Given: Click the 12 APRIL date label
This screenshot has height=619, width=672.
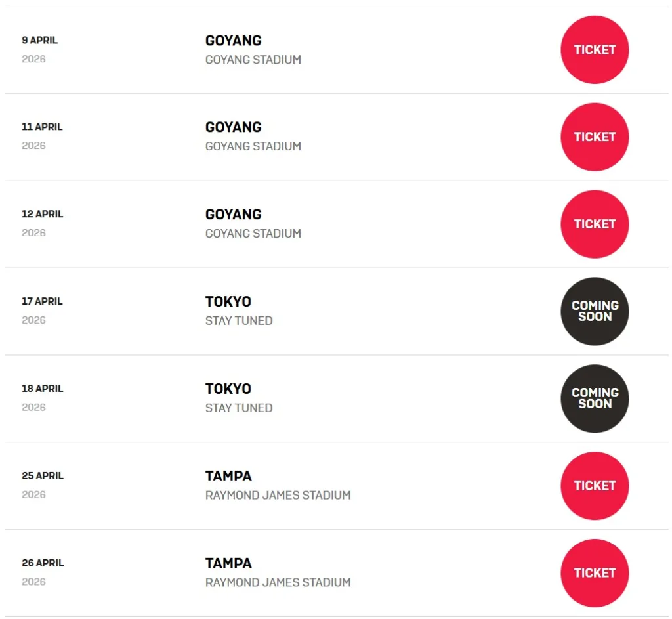Looking at the screenshot, I should click(x=42, y=214).
